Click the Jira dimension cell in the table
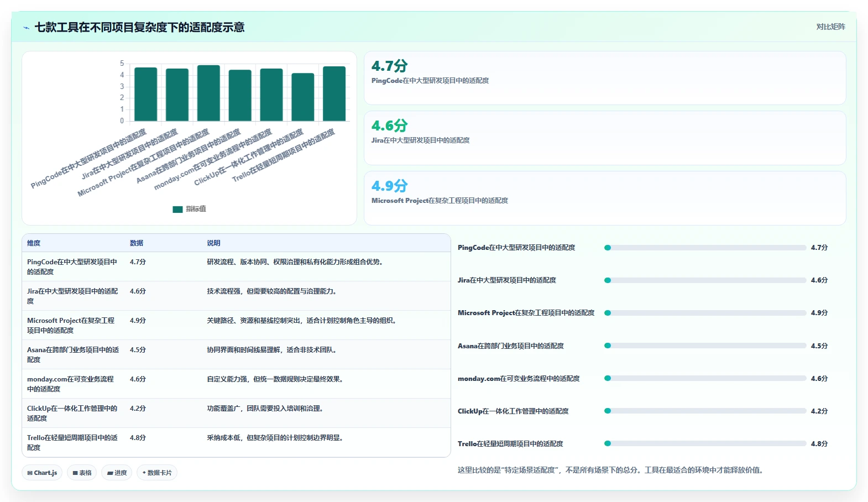 click(73, 296)
